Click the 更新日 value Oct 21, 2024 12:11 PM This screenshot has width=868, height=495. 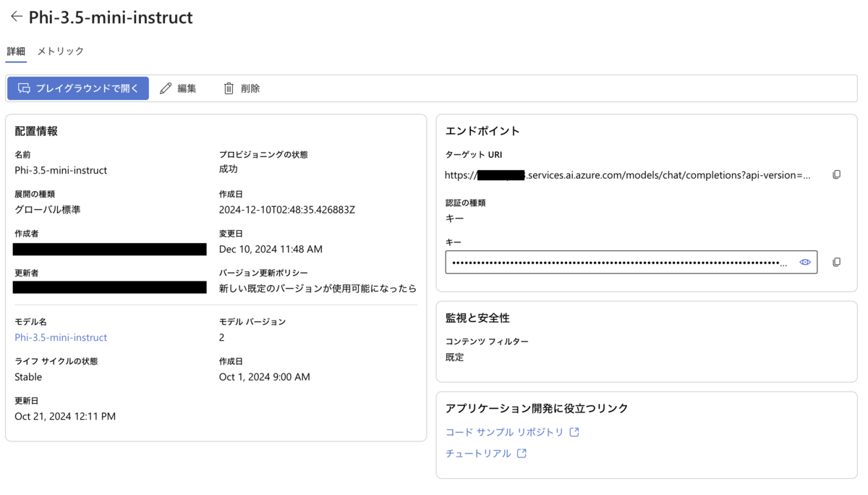tap(65, 416)
